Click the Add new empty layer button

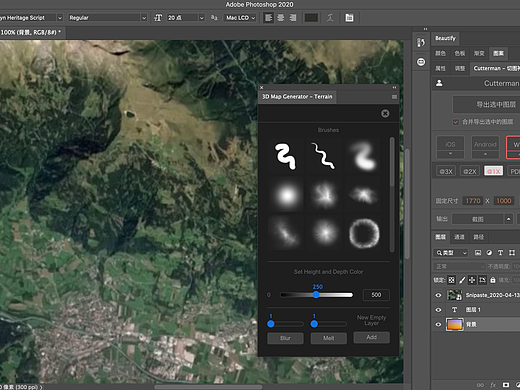371,337
